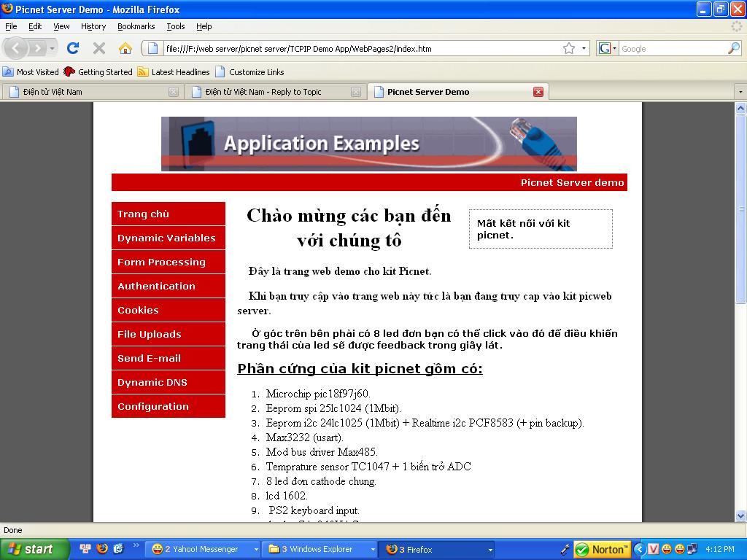Open the Cookies page
The height and width of the screenshot is (560, 747).
pyautogui.click(x=169, y=310)
